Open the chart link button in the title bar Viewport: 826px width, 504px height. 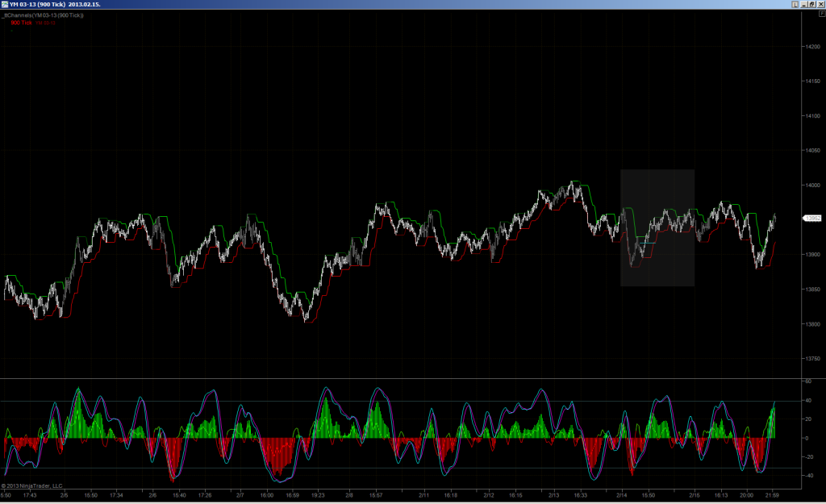(795, 4)
